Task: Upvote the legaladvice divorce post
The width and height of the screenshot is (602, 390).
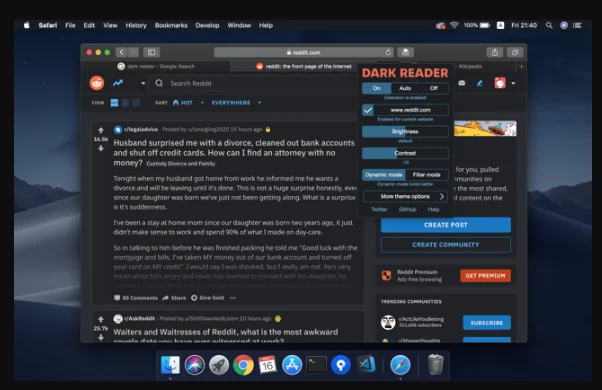Action: (x=101, y=130)
